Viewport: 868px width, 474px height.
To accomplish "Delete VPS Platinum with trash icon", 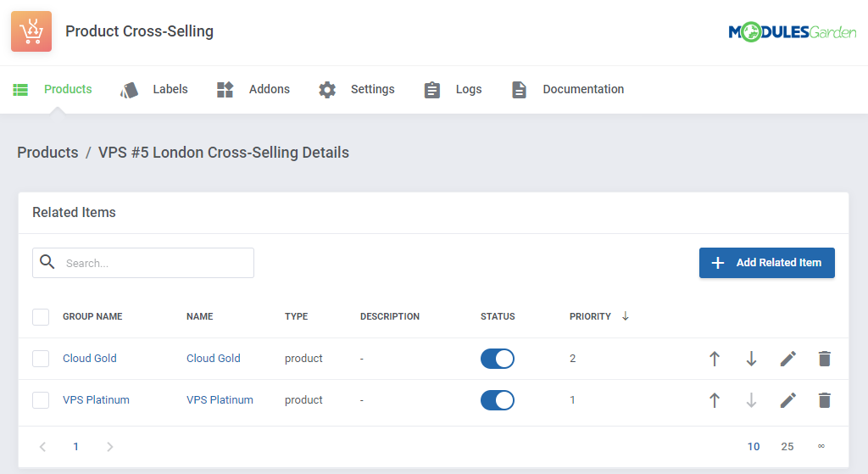I will click(824, 400).
